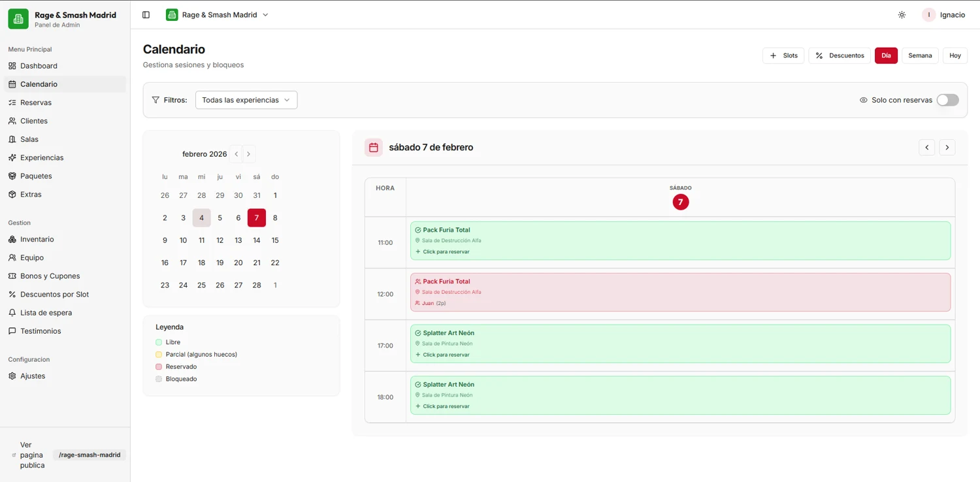
Task: Open the Descuentos button in header
Action: 840,56
